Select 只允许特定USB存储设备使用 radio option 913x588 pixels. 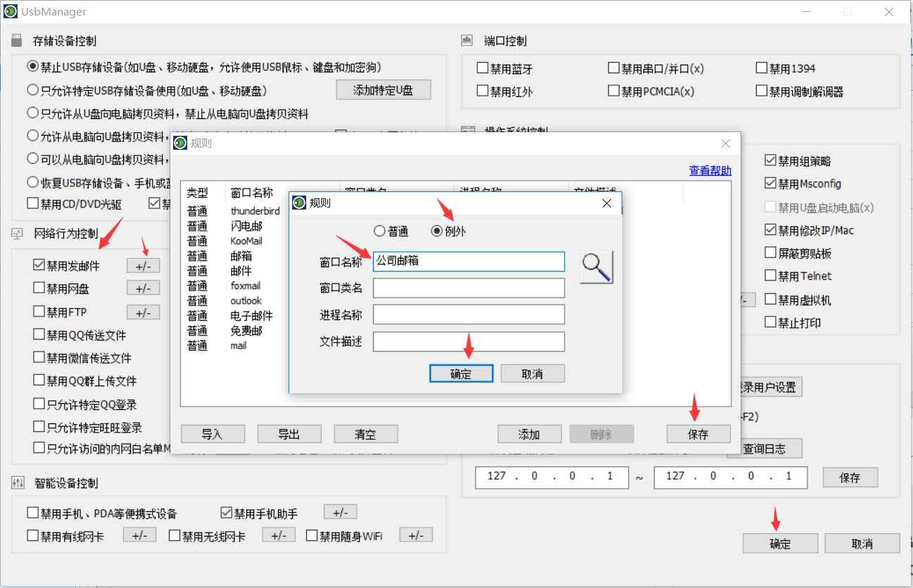click(x=32, y=90)
